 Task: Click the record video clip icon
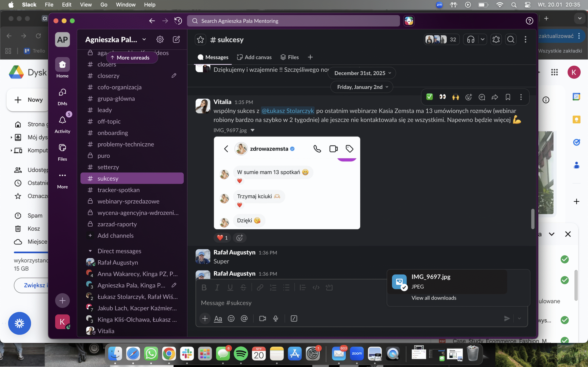click(262, 318)
